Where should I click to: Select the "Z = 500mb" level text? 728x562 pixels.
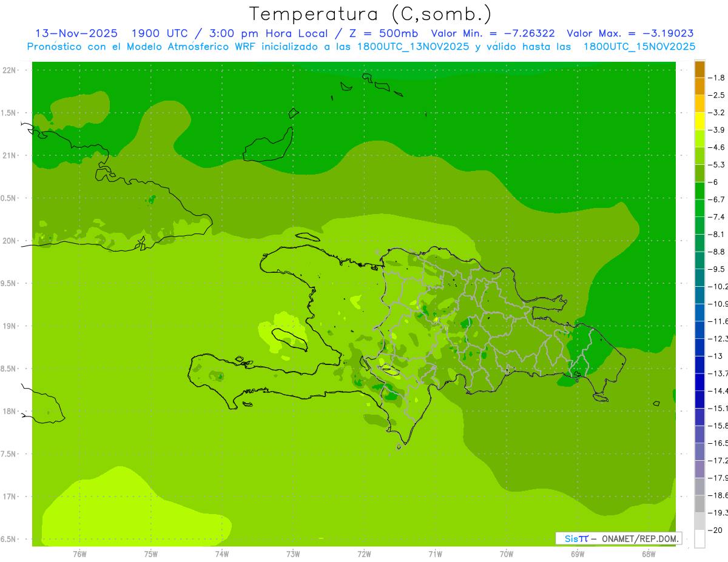point(383,33)
